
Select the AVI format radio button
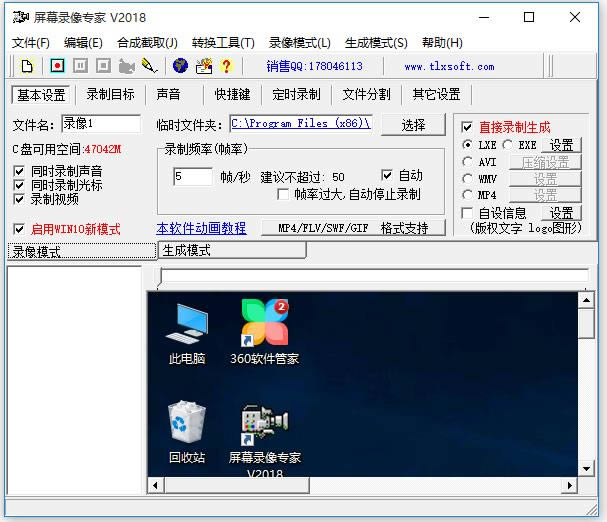pos(467,161)
